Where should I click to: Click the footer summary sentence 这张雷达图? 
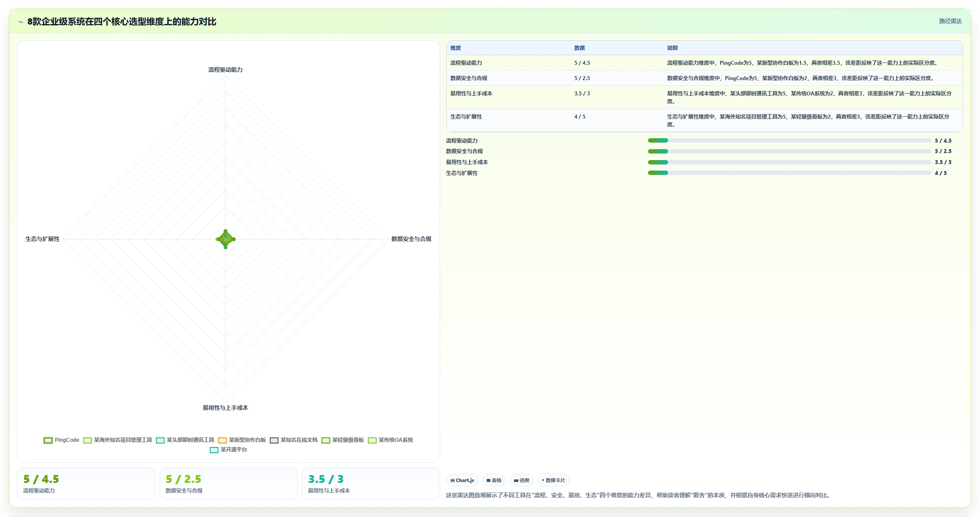(639, 495)
